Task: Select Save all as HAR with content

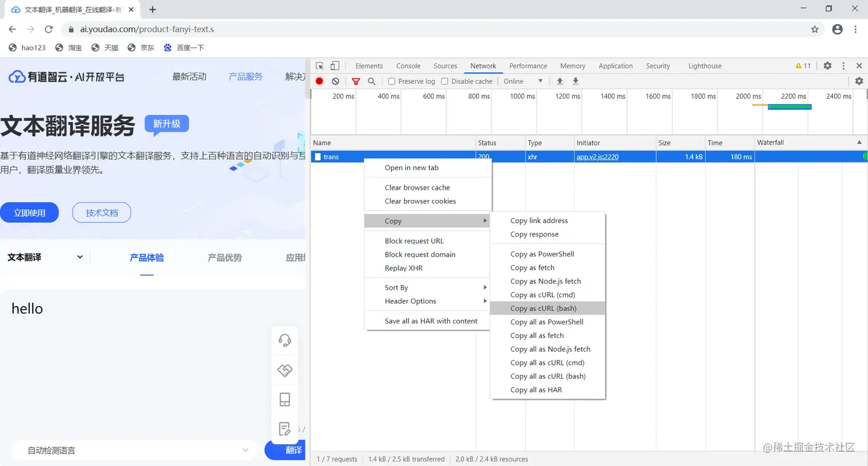Action: pyautogui.click(x=427, y=321)
